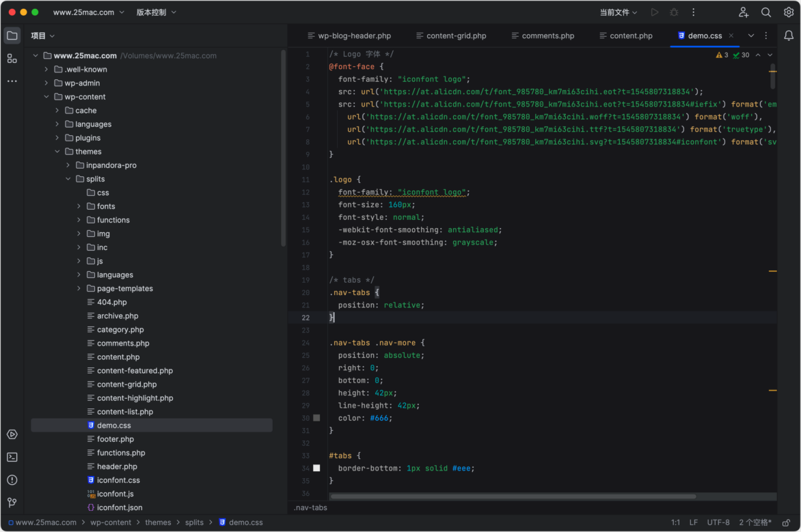Viewport: 801px width, 532px height.
Task: Switch to the content-grid.php tab
Action: 452,36
